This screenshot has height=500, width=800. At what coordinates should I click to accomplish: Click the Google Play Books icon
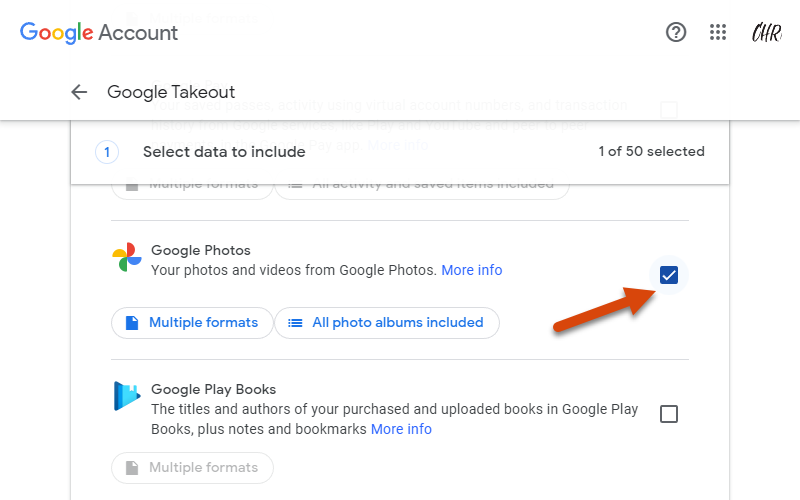click(127, 396)
